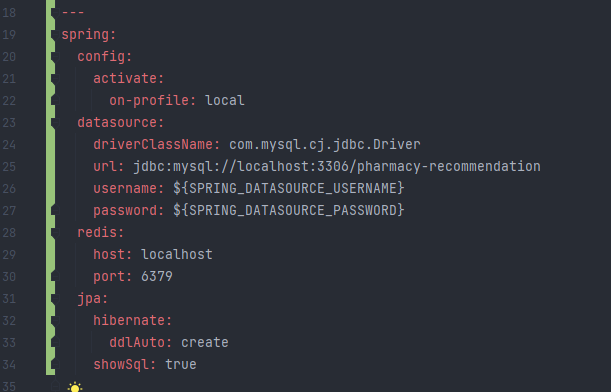Collapse the config: section fold marker

55,57
